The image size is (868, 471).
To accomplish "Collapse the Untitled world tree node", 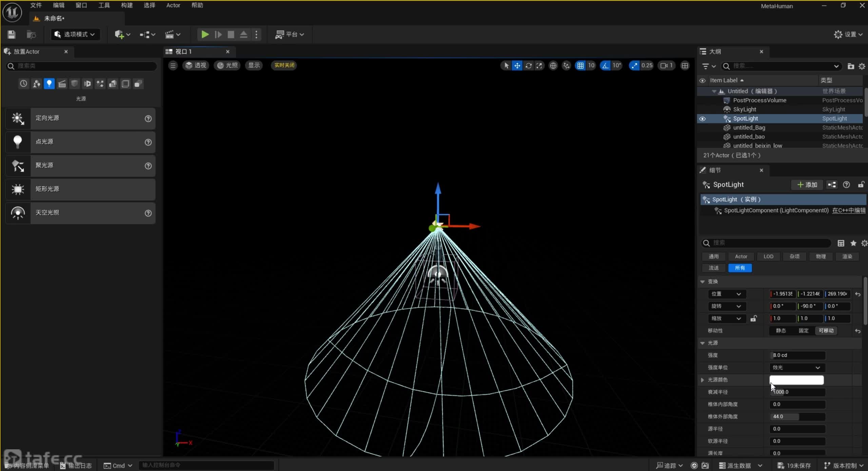I will coord(714,91).
